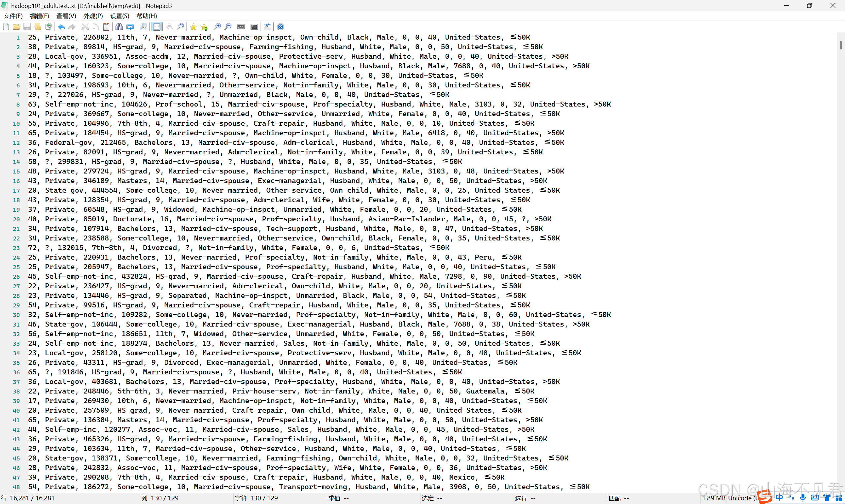Viewport: 845px width, 504px height.
Task: Click the Add to Favorites star-plus icon
Action: click(x=204, y=27)
